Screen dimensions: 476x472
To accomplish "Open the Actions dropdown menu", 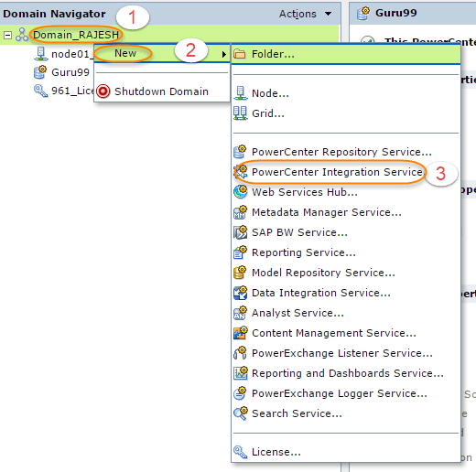I will coord(305,14).
